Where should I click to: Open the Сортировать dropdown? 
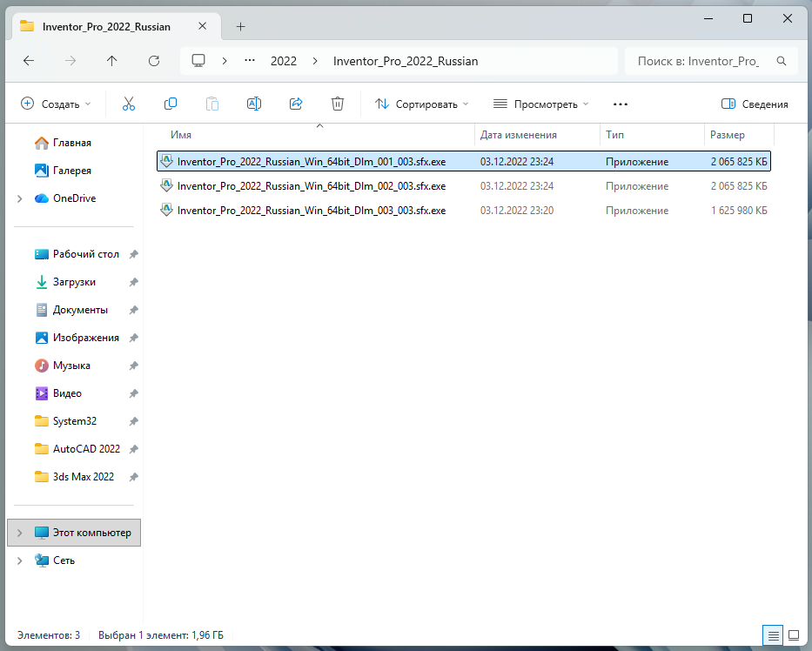coord(421,104)
